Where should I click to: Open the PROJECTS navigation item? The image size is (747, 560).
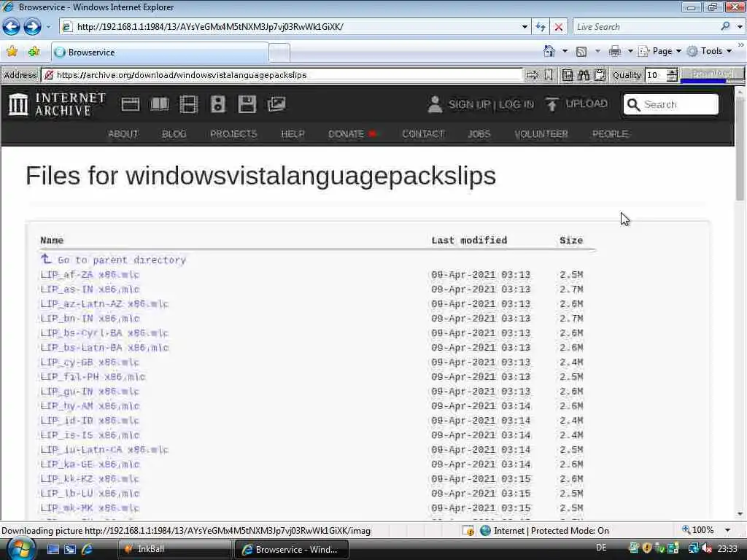point(233,134)
